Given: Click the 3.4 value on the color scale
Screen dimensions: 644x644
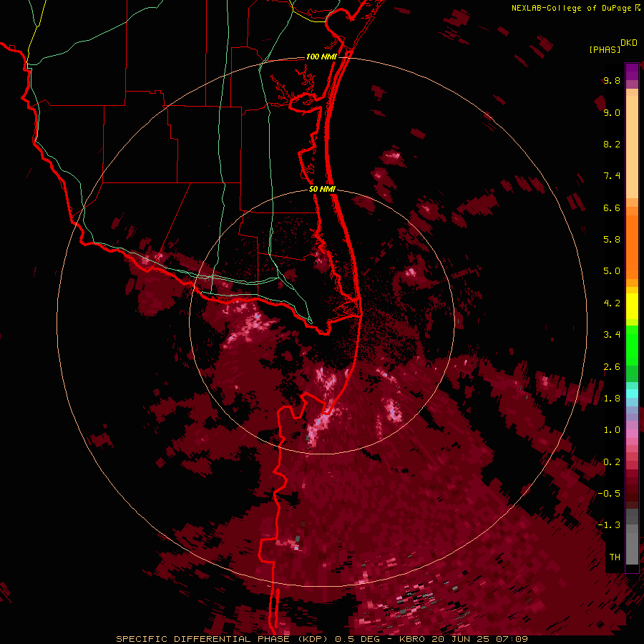Looking at the screenshot, I should point(612,335).
